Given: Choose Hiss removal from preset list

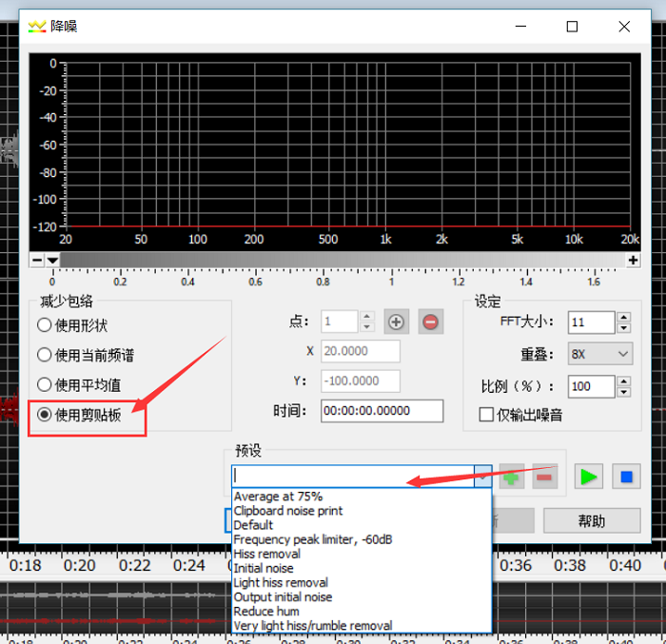Looking at the screenshot, I should [x=267, y=554].
